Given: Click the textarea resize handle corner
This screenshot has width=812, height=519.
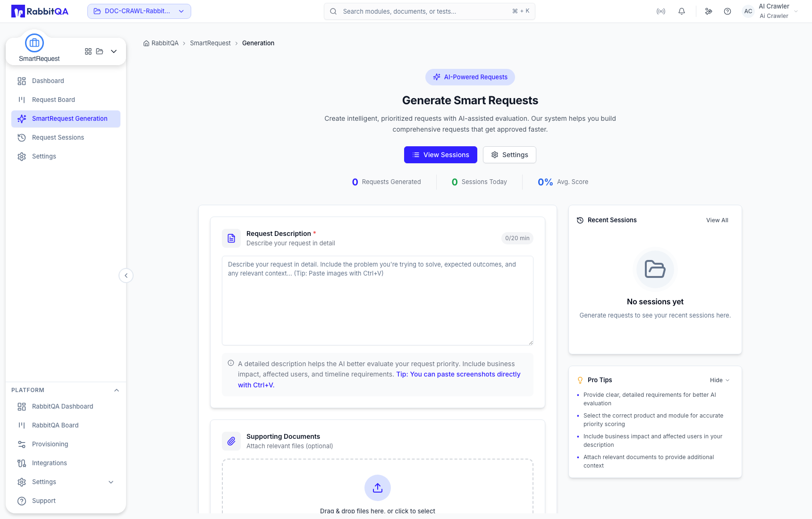Looking at the screenshot, I should 531,343.
